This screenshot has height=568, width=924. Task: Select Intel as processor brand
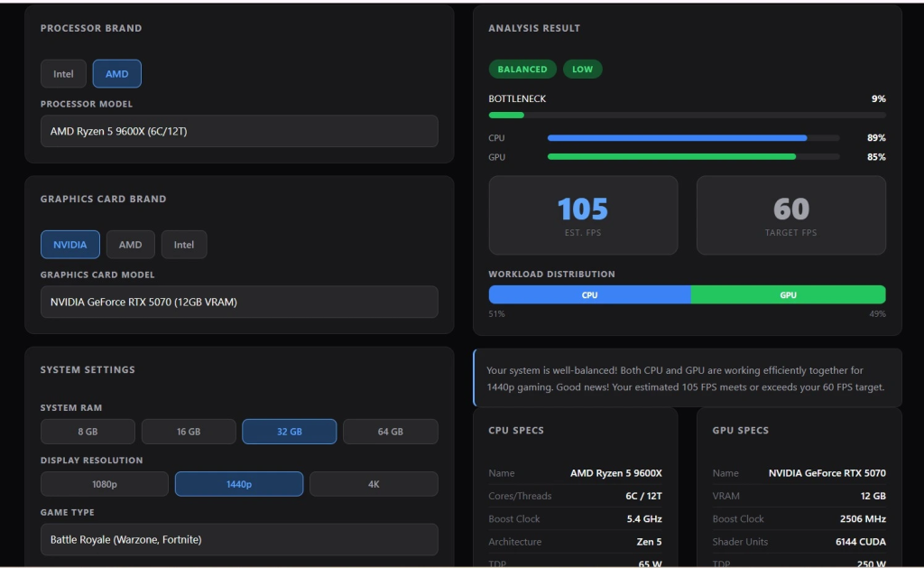(x=63, y=74)
